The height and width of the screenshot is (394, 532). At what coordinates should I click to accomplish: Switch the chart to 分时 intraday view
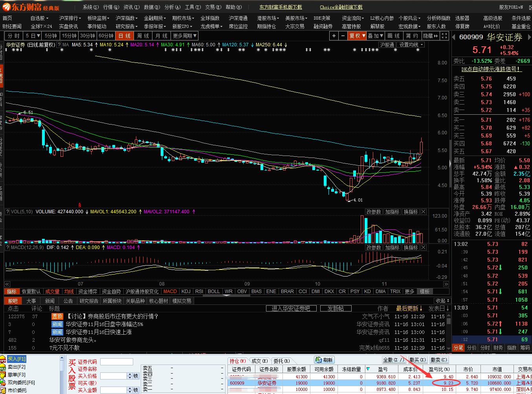pos(14,36)
